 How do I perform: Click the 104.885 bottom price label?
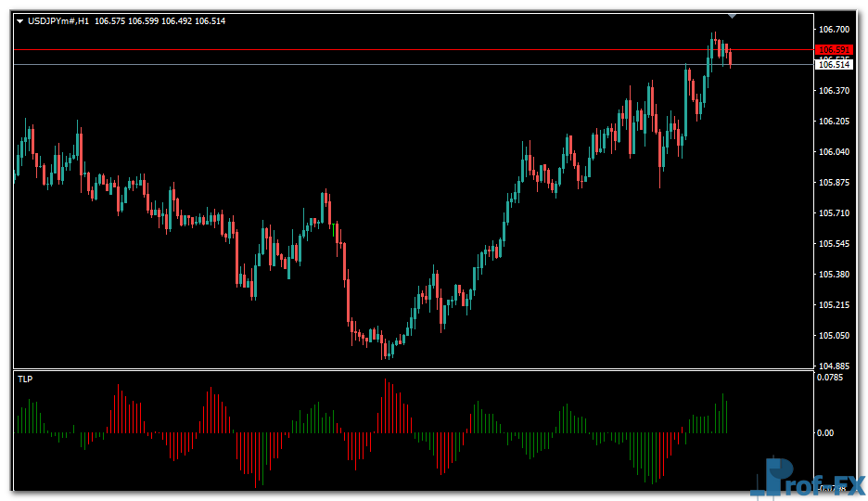click(835, 366)
